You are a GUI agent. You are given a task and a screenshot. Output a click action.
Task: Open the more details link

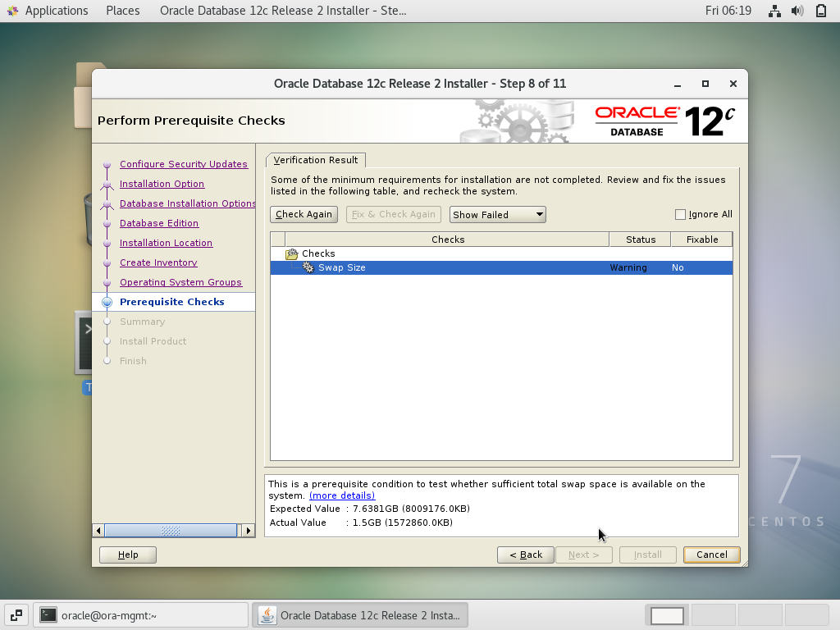342,495
